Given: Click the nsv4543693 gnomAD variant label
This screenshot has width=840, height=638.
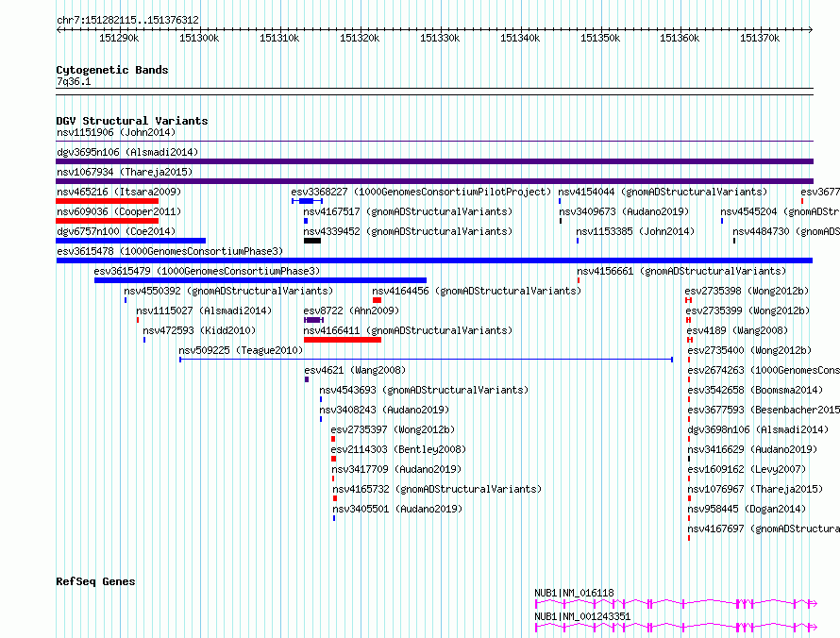Looking at the screenshot, I should (x=424, y=390).
